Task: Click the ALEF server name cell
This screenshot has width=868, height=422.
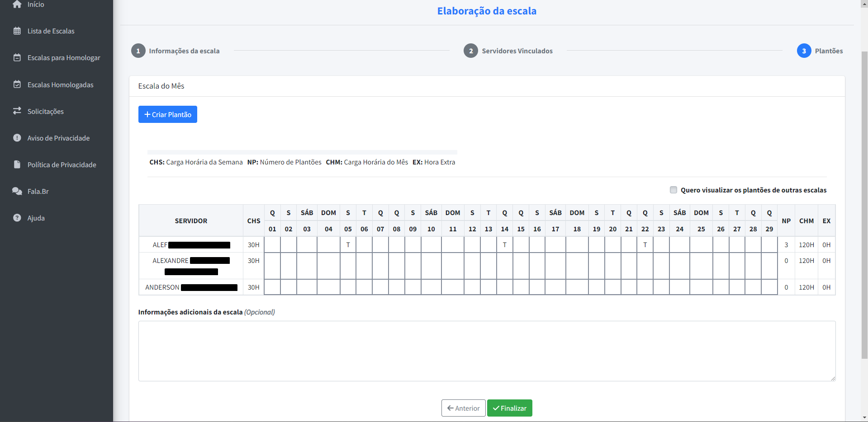Action: pos(191,245)
